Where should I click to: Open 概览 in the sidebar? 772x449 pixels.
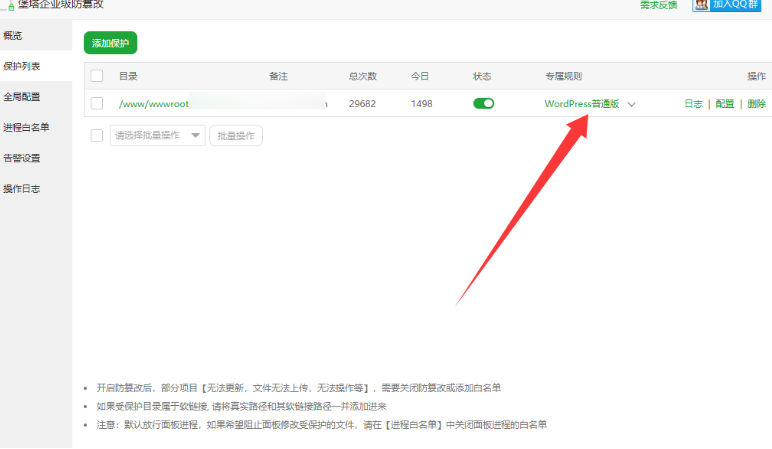point(13,36)
